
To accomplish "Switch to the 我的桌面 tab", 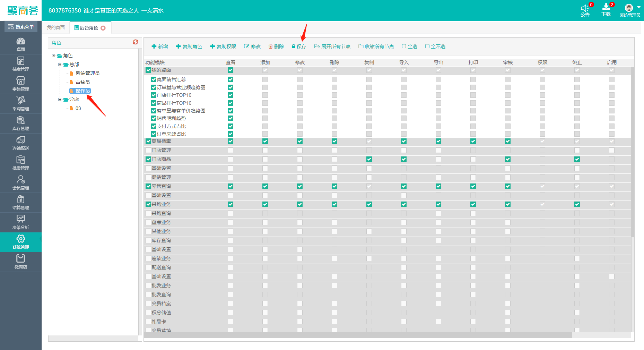I will [x=55, y=27].
